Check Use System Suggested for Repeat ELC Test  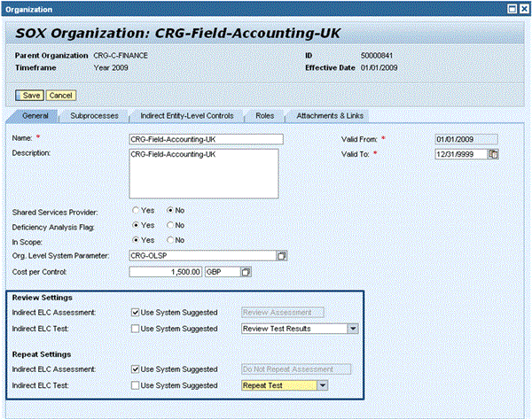(135, 385)
